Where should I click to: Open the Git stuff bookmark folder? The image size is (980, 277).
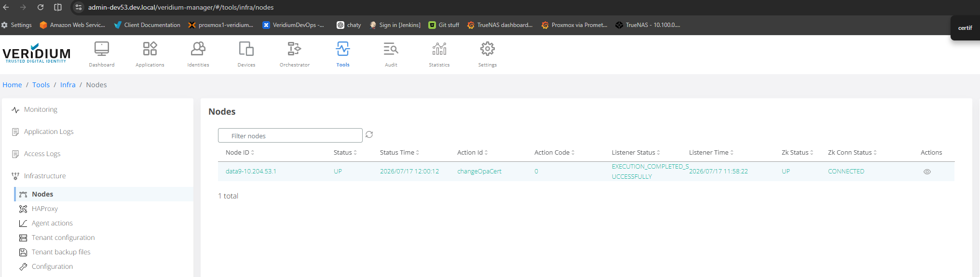pos(444,25)
